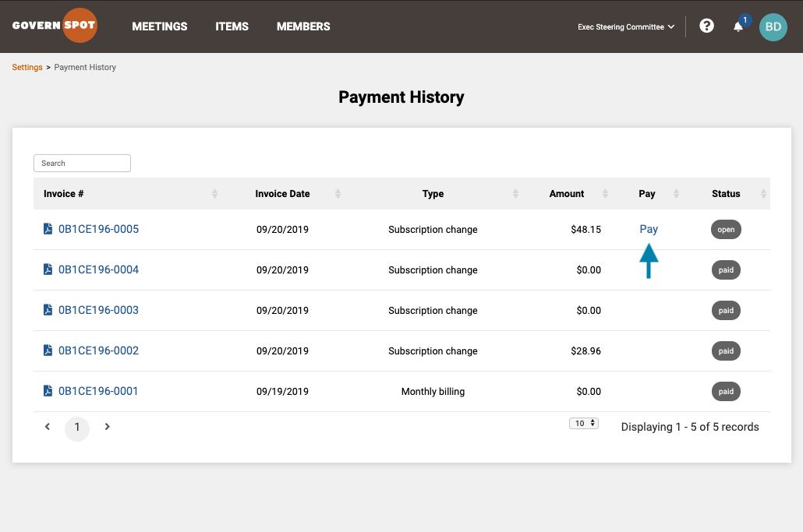Open the notifications bell icon
The width and height of the screenshot is (803, 532).
click(738, 26)
